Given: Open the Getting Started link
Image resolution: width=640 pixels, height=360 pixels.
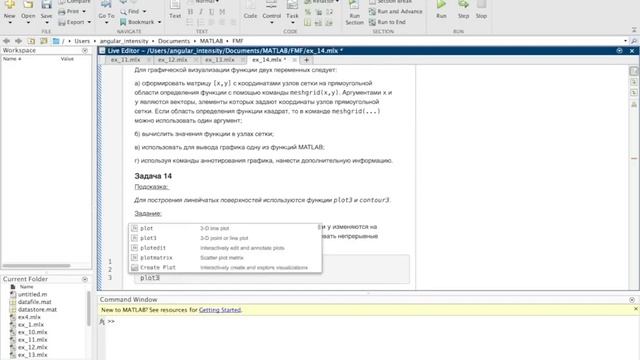Looking at the screenshot, I should (x=220, y=310).
